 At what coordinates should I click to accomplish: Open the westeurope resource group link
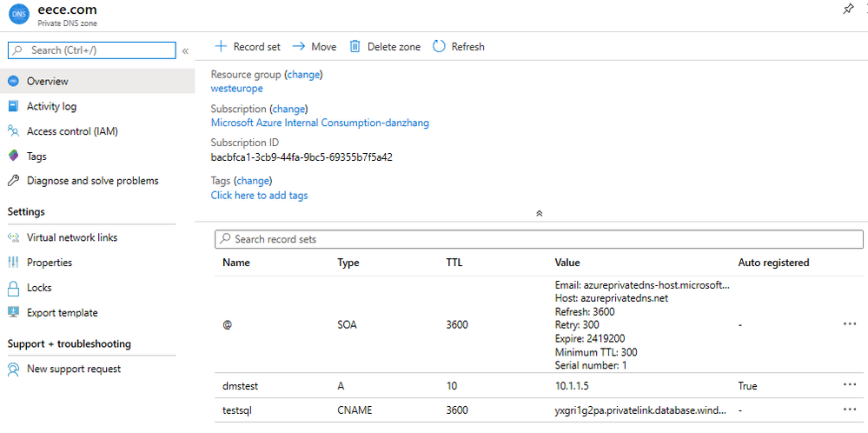tap(236, 89)
